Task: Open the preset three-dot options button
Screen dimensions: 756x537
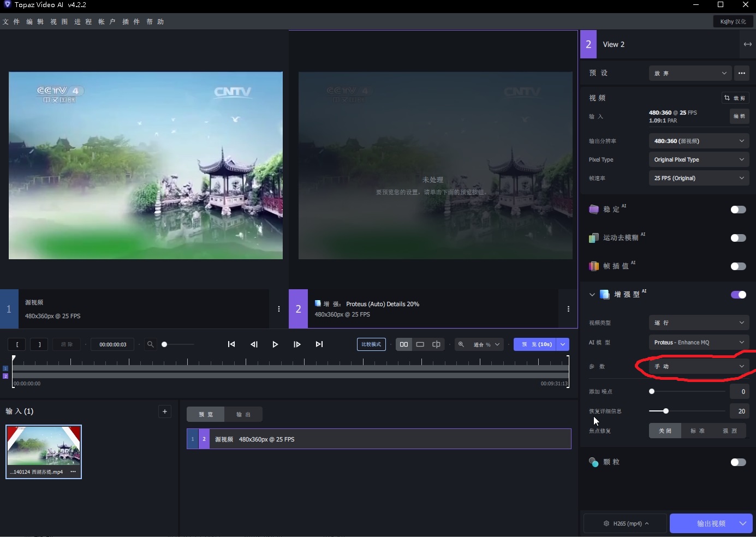Action: pos(741,73)
